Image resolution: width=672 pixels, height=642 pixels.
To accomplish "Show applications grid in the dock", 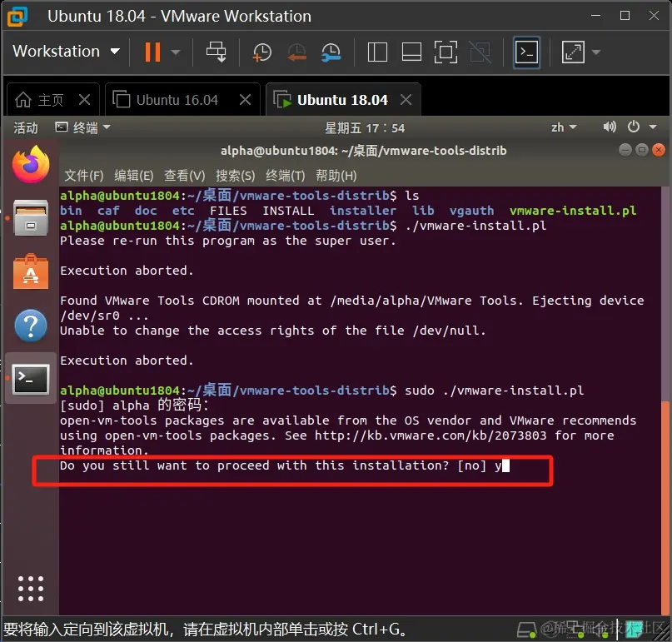I will (31, 589).
